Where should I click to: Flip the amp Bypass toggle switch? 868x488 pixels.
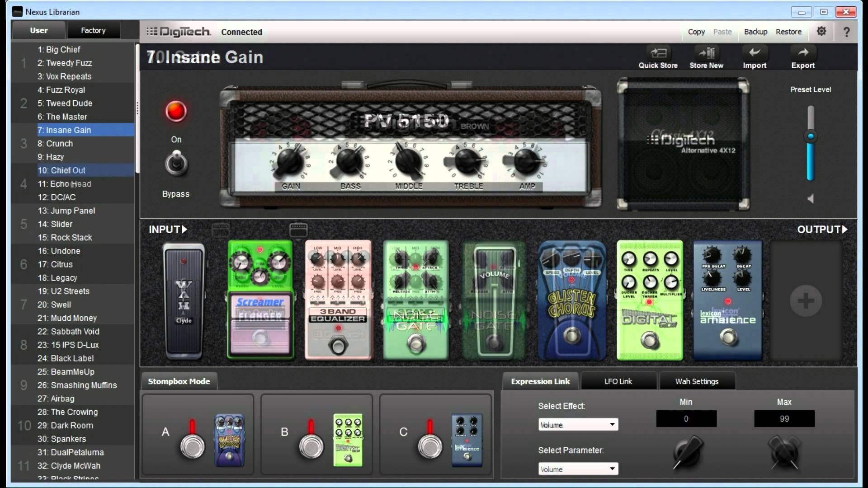click(176, 164)
